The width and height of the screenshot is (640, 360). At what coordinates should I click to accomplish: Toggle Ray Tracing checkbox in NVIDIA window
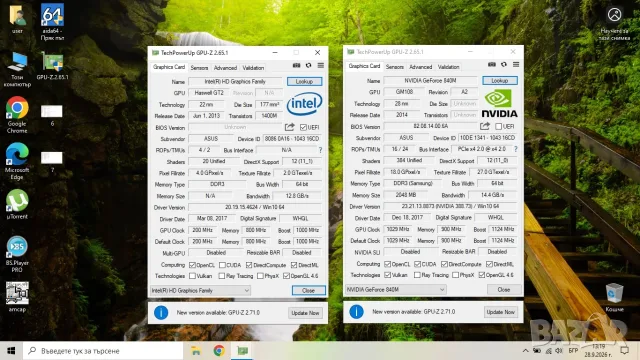coord(417,276)
